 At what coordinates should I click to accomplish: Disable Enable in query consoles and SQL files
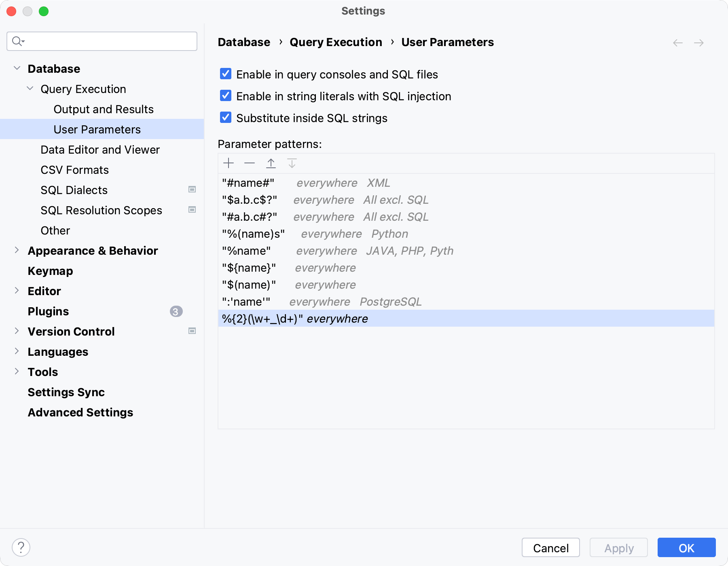225,74
